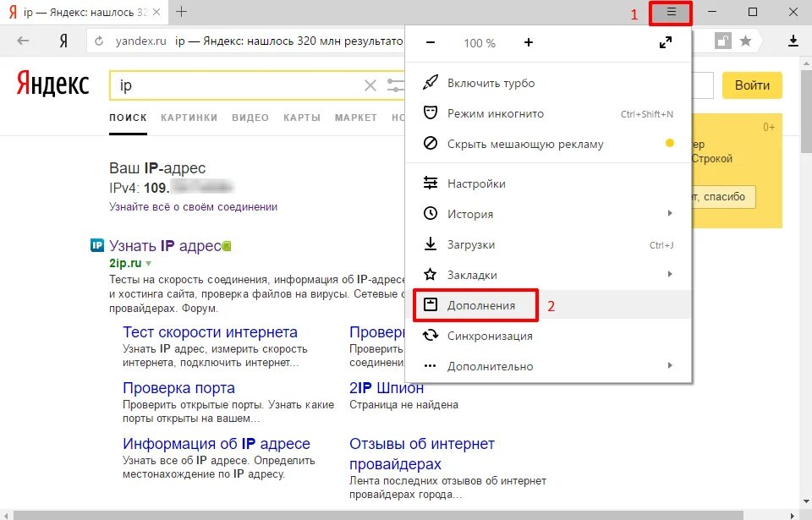812x520 pixels.
Task: Choose Скрыть мешающую рекламу
Action: coord(548,144)
